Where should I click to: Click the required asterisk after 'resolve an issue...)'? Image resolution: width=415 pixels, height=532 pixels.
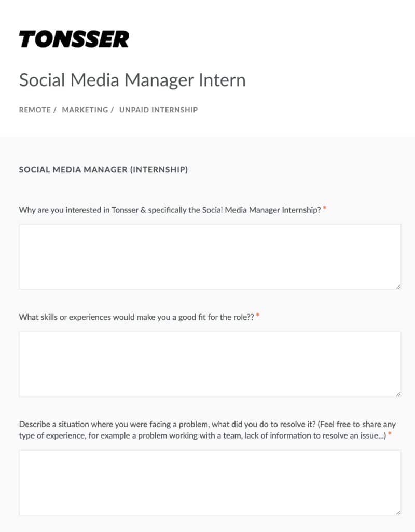coord(390,433)
